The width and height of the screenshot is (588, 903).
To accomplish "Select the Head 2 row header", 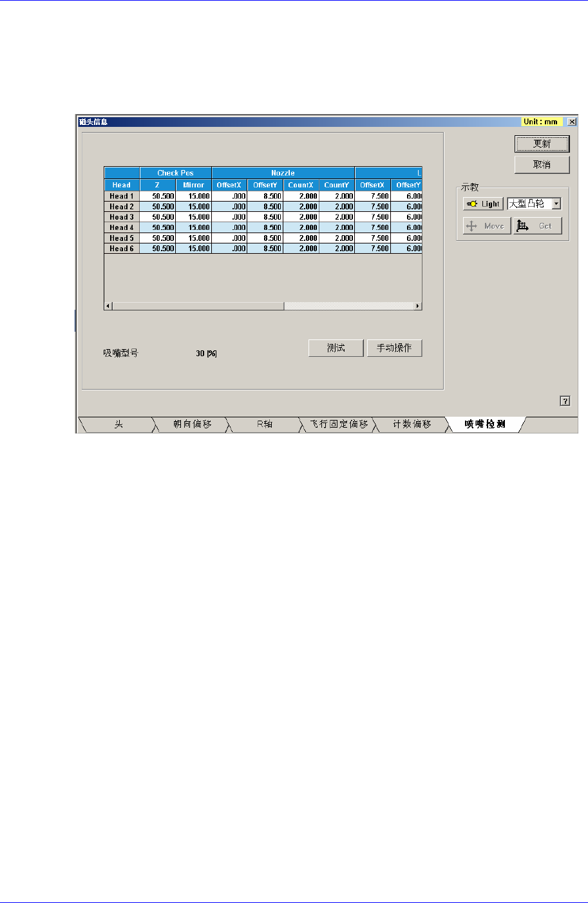I will point(122,206).
